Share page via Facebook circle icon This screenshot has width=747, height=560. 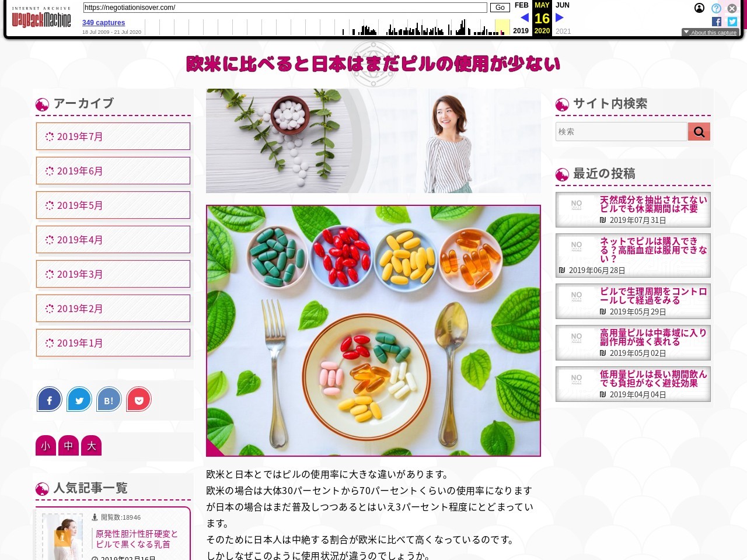tap(50, 400)
